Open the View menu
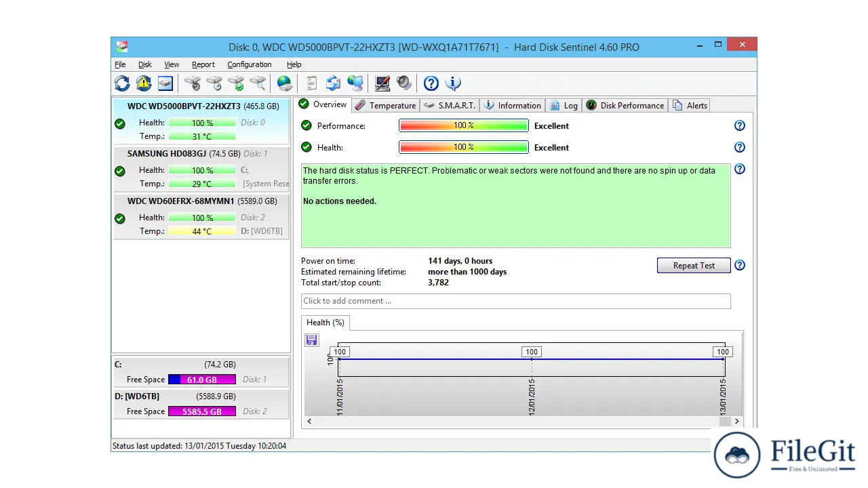 [x=172, y=64]
